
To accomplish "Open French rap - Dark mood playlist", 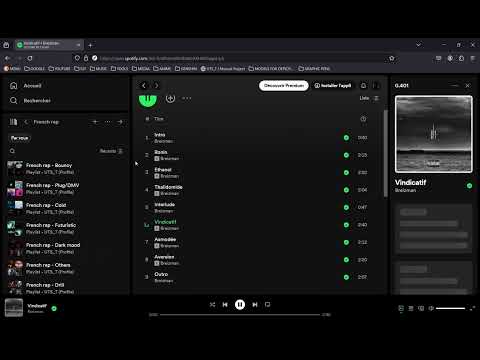I will [65, 248].
